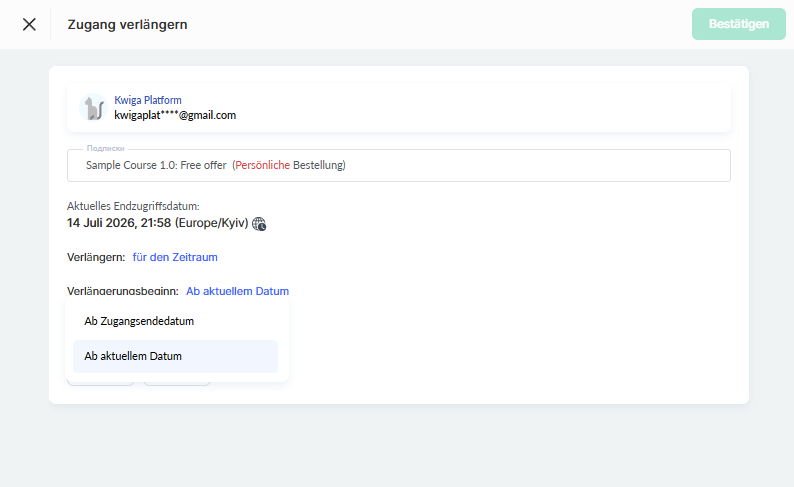Image resolution: width=794 pixels, height=487 pixels.
Task: Open the Kwiga Platform profile link
Action: pos(148,100)
